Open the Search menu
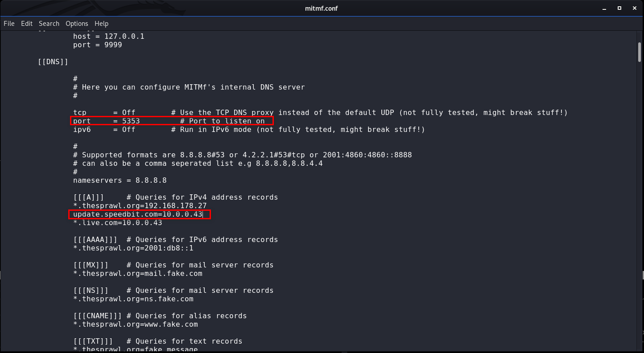 pyautogui.click(x=49, y=24)
